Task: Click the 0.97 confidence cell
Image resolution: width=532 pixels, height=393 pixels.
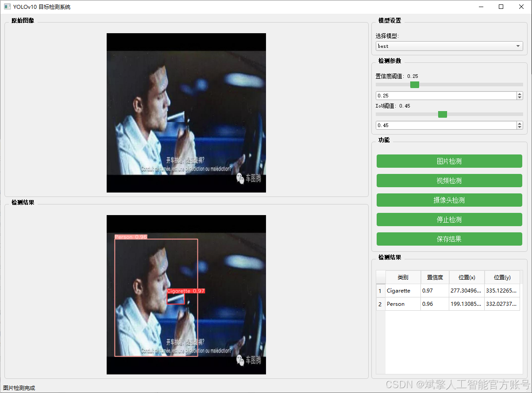Action: point(435,291)
